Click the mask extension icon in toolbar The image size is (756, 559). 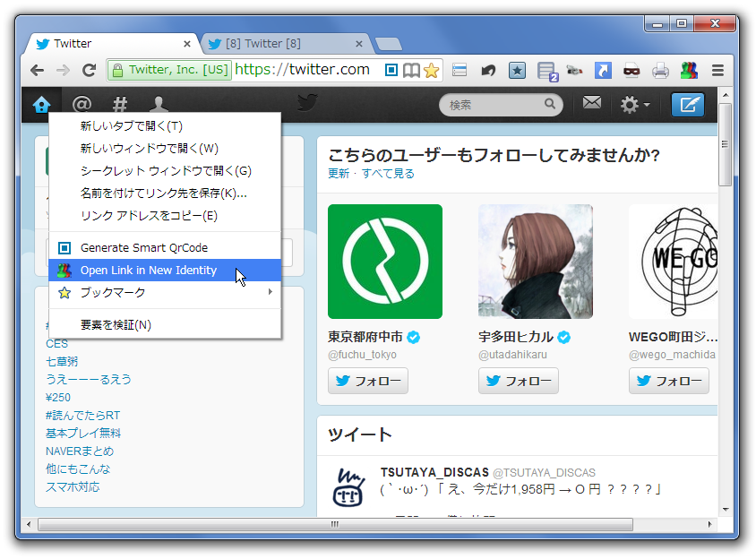631,71
